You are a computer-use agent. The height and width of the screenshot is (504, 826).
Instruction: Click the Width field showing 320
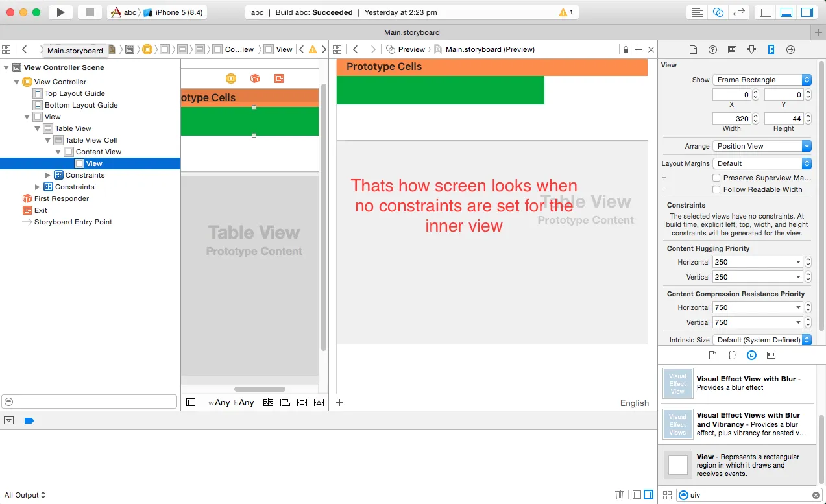click(x=731, y=119)
